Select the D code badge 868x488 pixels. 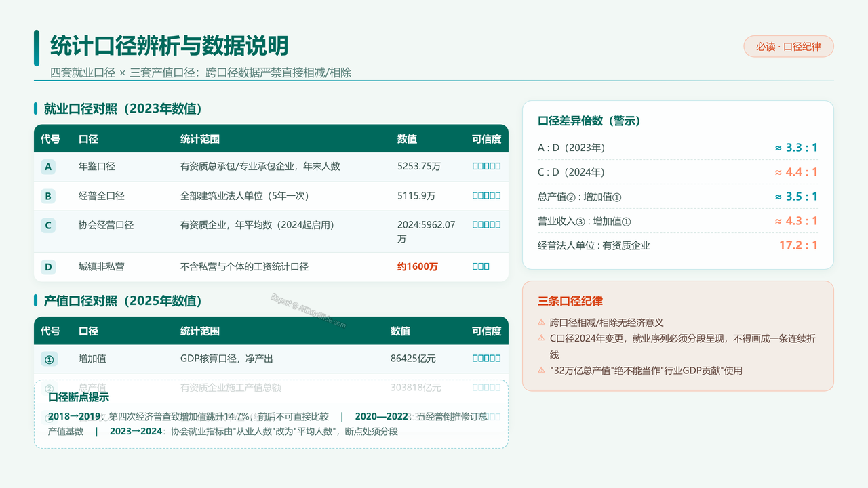point(48,267)
